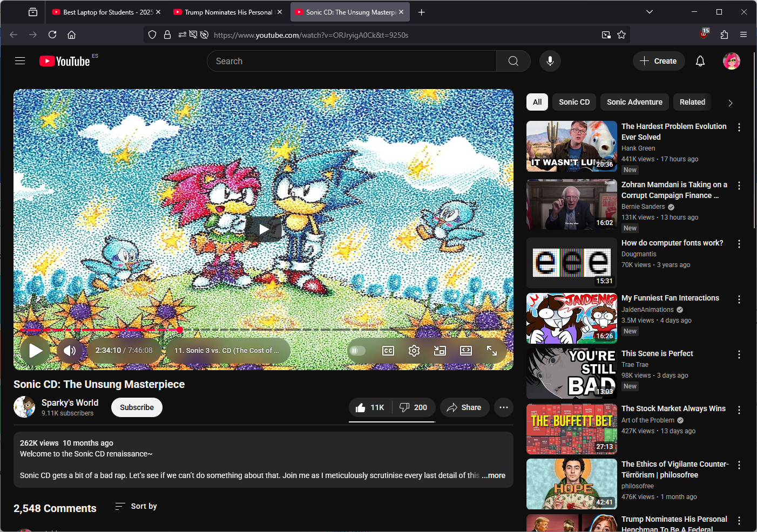Open My Funniest Fan Interactions title link

click(x=670, y=298)
